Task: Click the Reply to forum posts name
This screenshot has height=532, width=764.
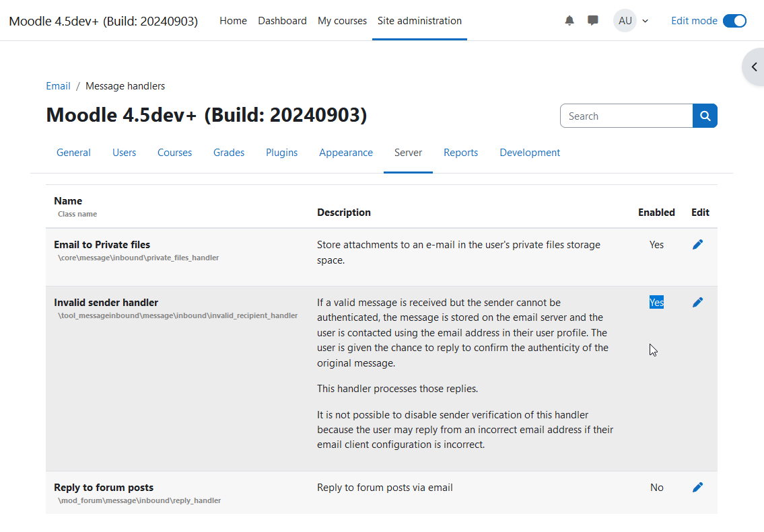Action: [x=103, y=487]
